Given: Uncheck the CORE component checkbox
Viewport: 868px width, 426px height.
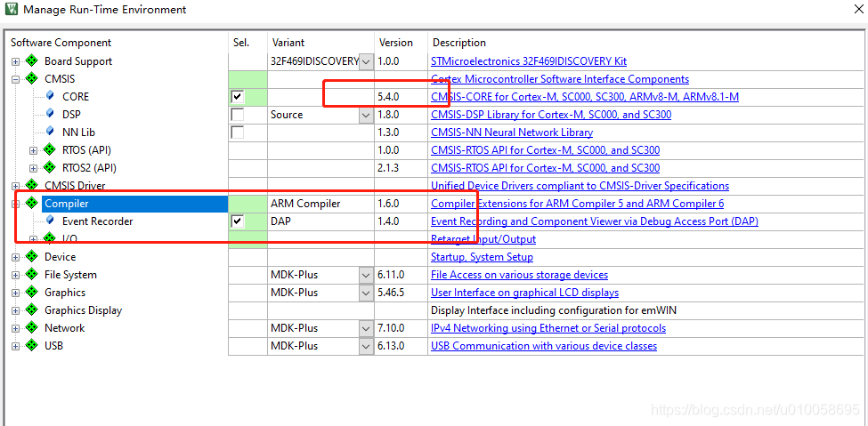Looking at the screenshot, I should (x=238, y=97).
